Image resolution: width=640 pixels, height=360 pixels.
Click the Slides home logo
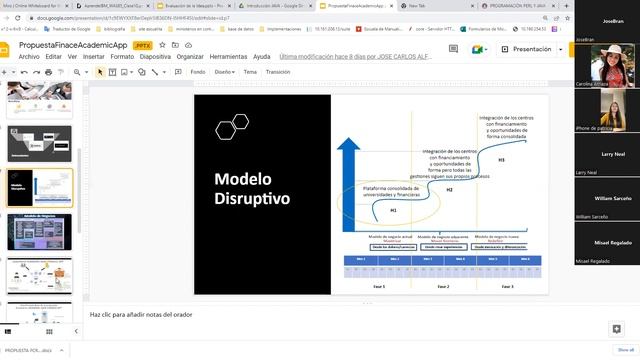[4, 50]
